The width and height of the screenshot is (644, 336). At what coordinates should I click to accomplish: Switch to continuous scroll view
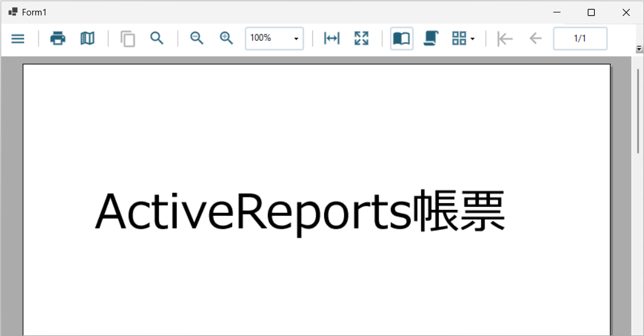point(431,38)
